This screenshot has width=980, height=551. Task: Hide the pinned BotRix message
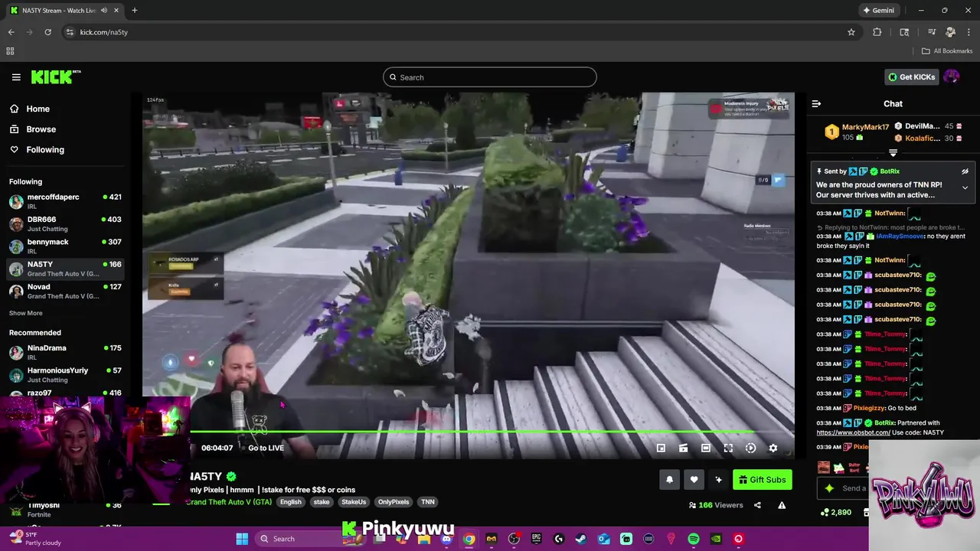[x=965, y=171]
